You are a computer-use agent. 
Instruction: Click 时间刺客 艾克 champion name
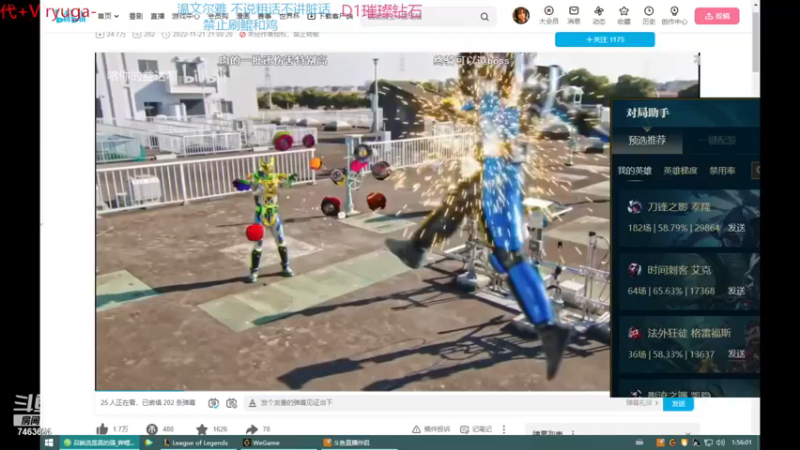point(679,270)
